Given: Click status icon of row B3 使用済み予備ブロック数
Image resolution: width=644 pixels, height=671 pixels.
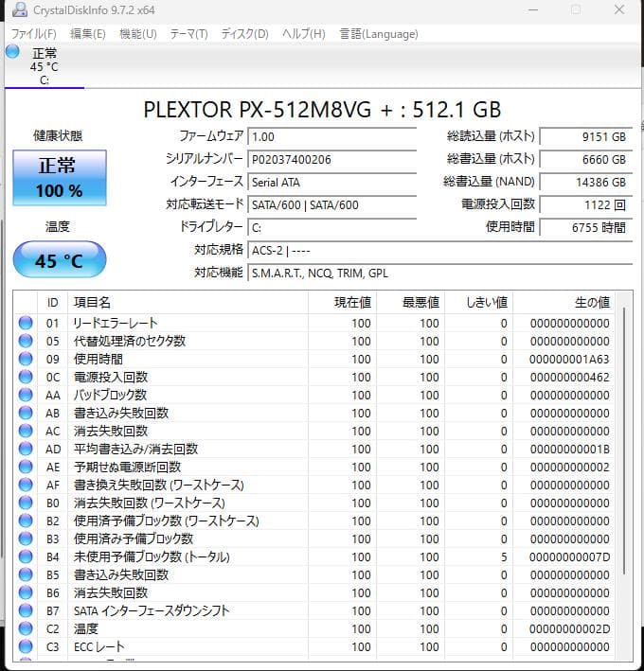Looking at the screenshot, I should [26, 539].
